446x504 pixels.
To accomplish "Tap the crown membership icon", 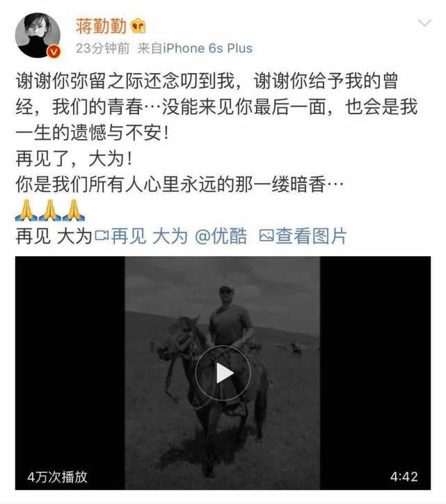I will pos(138,26).
